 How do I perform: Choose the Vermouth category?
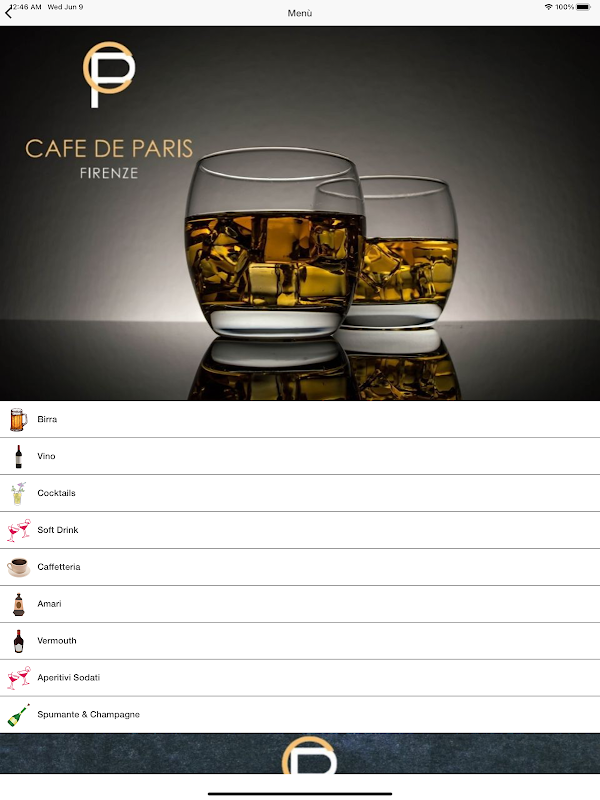click(300, 641)
